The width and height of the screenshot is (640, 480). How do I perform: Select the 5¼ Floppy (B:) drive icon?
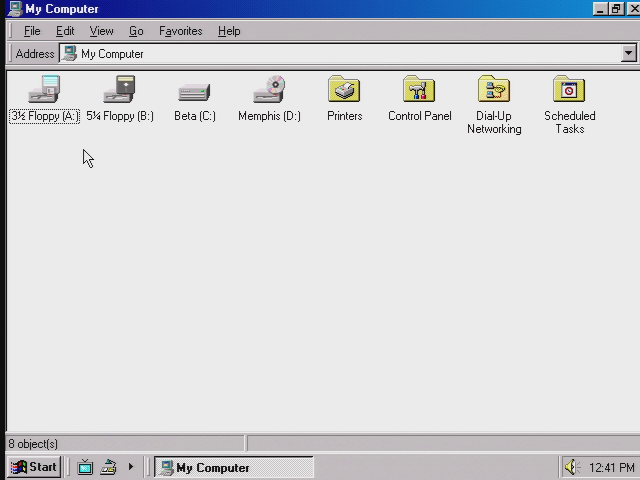click(x=119, y=89)
